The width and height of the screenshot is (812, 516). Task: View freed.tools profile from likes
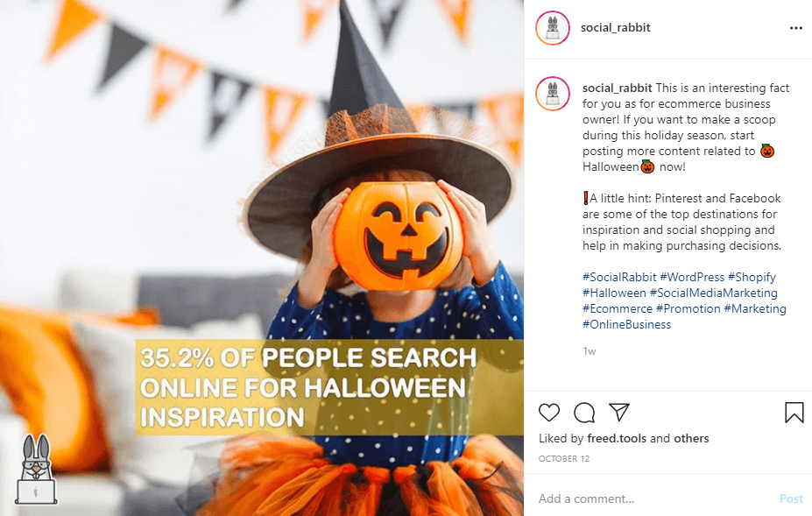tap(617, 438)
